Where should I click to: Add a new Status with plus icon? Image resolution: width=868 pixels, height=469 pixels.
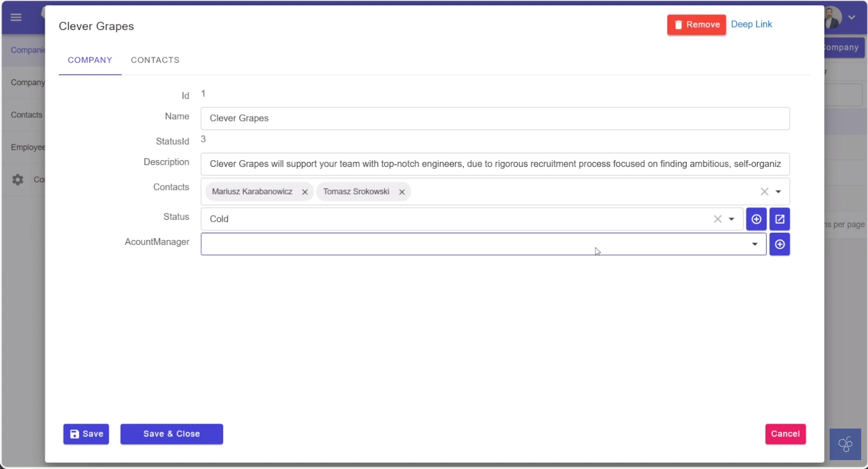pyautogui.click(x=756, y=219)
